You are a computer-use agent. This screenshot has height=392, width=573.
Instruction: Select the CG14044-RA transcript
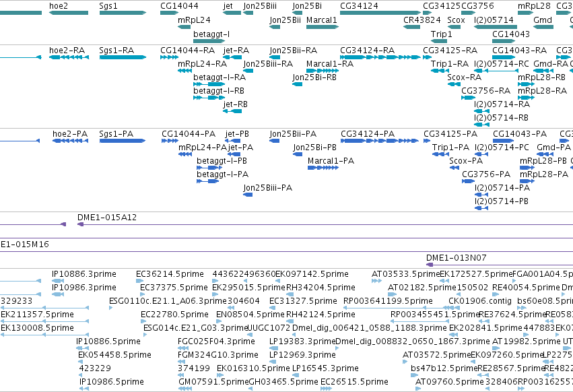pos(169,57)
